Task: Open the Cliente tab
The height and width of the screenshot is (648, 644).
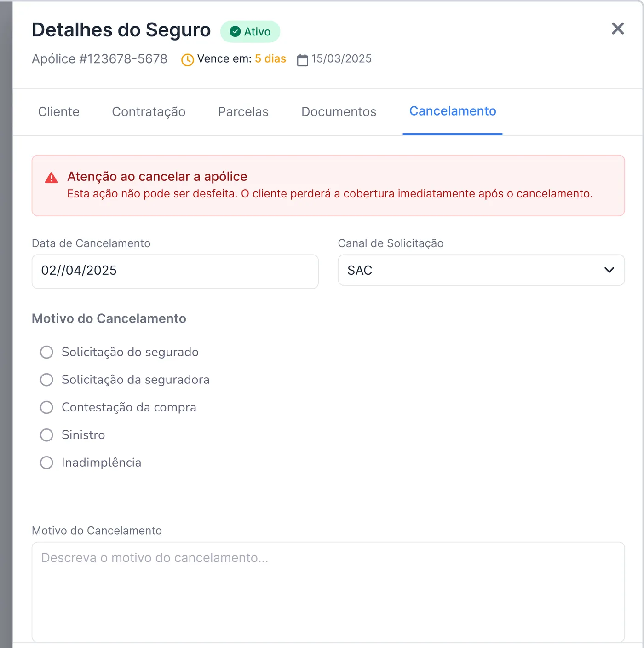Action: coord(59,112)
